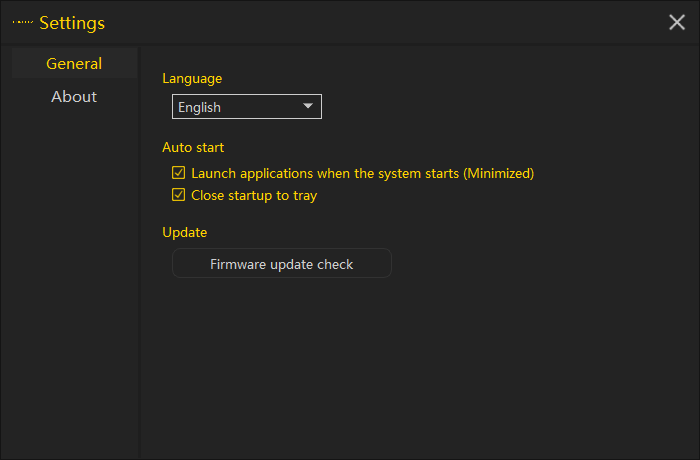
Task: Expand the Language dropdown arrow
Action: coord(307,107)
